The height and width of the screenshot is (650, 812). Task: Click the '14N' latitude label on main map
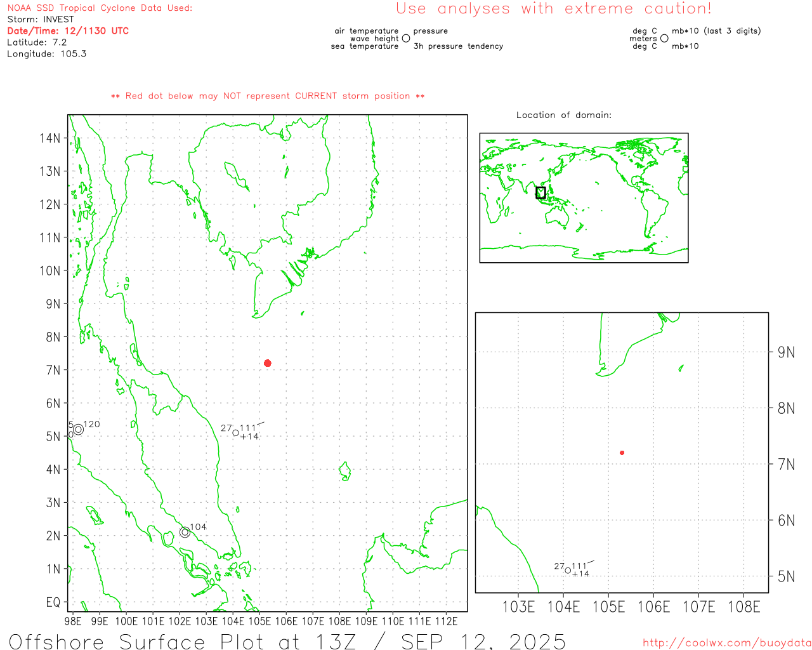tap(50, 138)
